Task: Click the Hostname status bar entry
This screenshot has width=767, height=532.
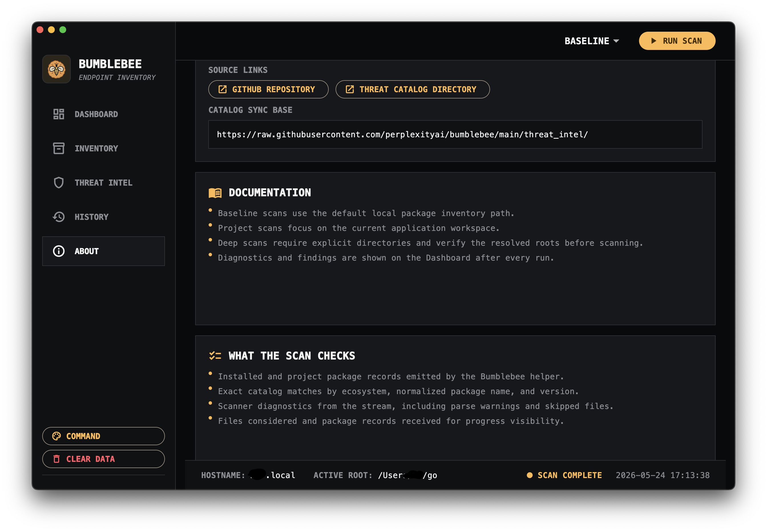Action: [x=248, y=475]
